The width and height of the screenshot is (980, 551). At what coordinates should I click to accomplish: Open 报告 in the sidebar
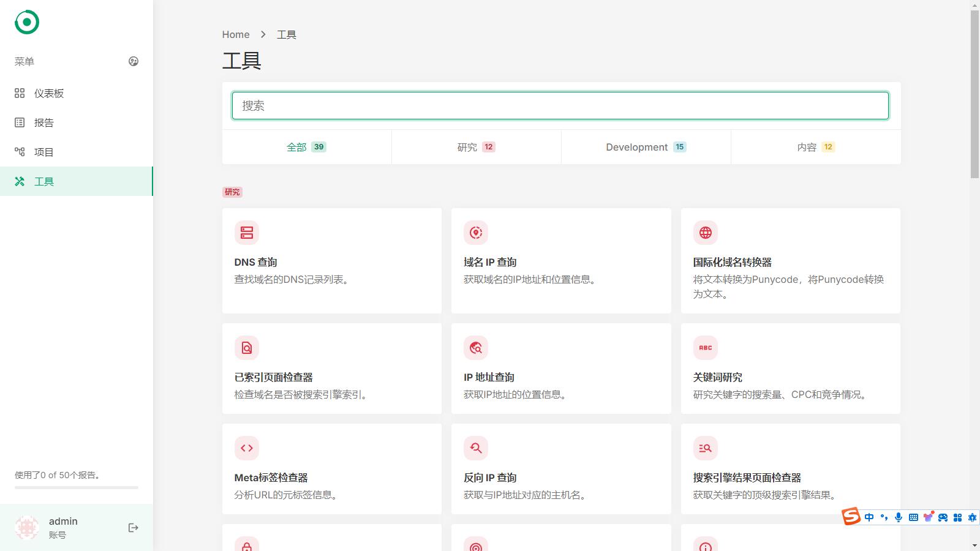(43, 122)
